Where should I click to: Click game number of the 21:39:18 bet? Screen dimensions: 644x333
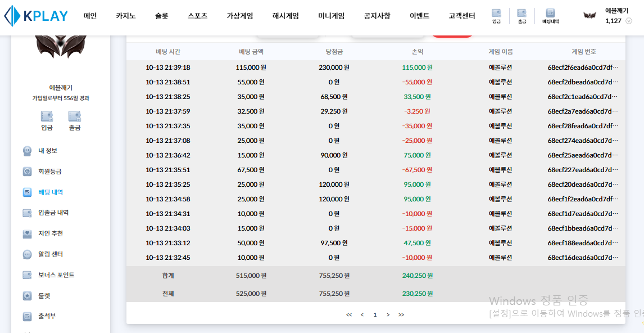(x=583, y=67)
